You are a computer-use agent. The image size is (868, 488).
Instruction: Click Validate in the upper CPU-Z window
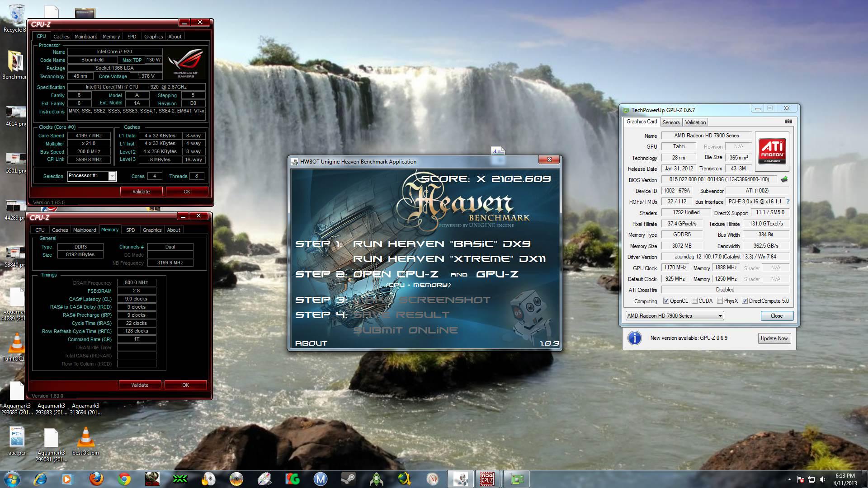click(141, 192)
